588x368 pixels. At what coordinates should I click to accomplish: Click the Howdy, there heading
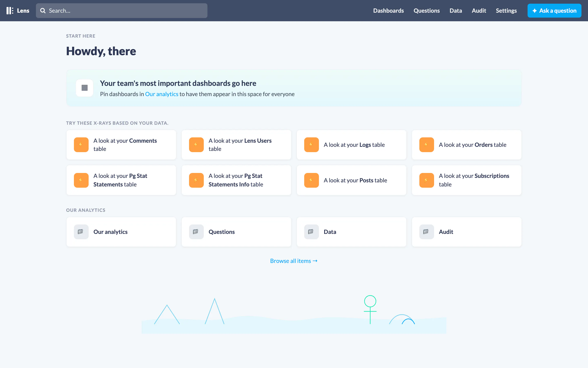pos(101,51)
